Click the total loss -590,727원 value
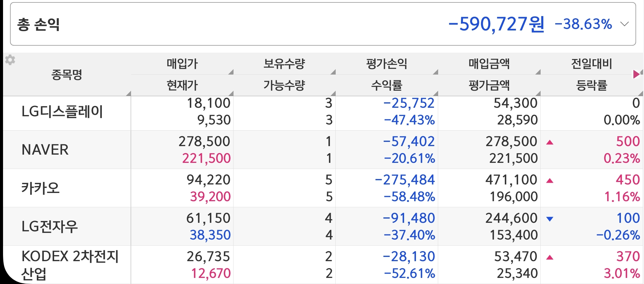Viewport: 644px width, 284px height. pos(497,24)
